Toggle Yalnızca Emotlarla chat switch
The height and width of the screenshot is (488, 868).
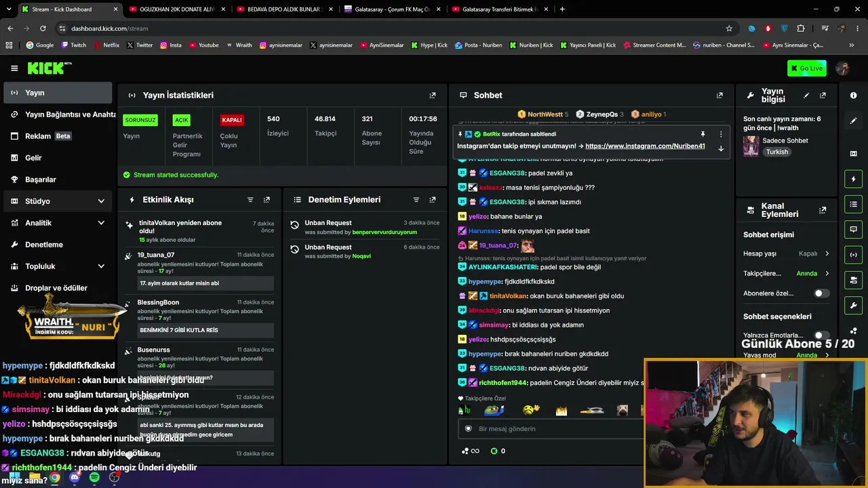point(821,335)
